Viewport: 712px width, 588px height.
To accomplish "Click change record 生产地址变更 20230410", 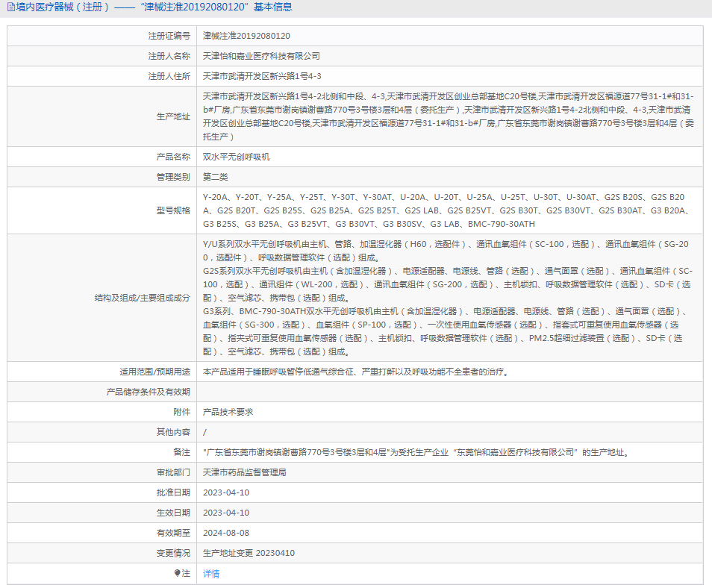I will (x=249, y=553).
